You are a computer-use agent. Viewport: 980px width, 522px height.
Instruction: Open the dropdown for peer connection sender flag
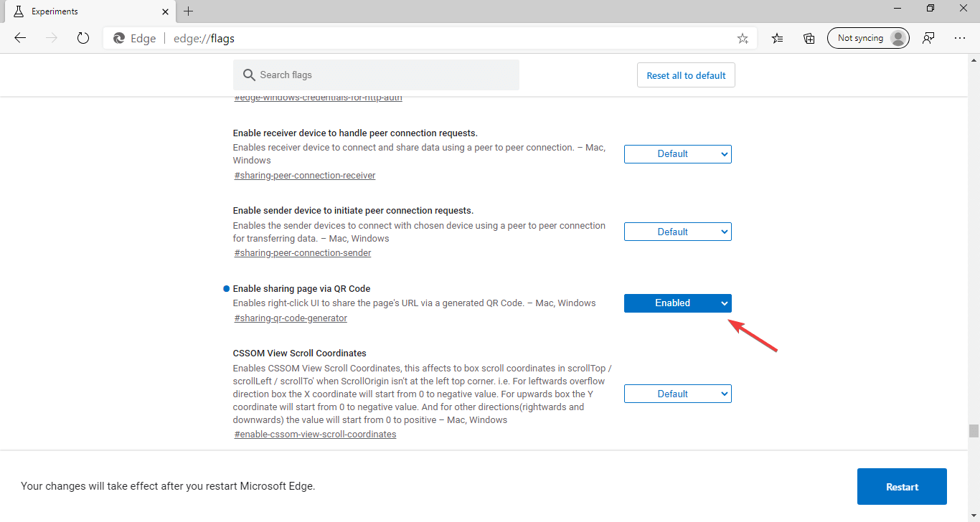coord(677,231)
